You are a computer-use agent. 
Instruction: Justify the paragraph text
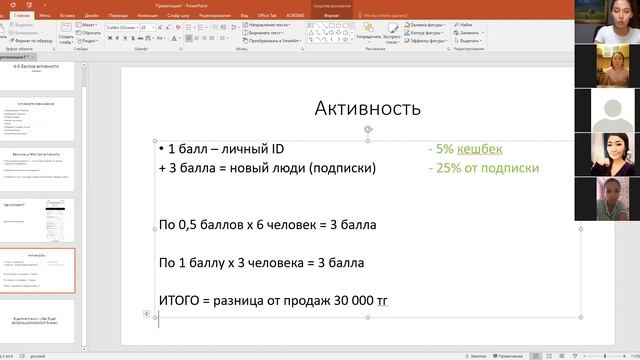(x=211, y=38)
